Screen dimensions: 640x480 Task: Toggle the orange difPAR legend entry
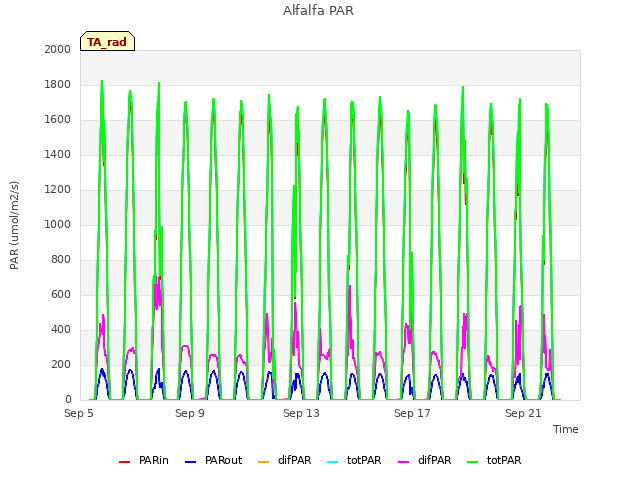pyautogui.click(x=284, y=460)
